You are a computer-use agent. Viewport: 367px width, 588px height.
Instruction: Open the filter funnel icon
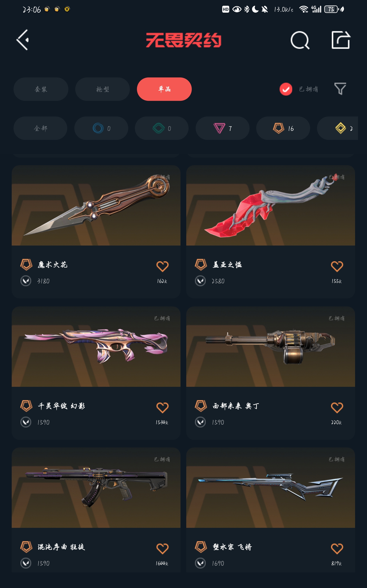pyautogui.click(x=340, y=89)
